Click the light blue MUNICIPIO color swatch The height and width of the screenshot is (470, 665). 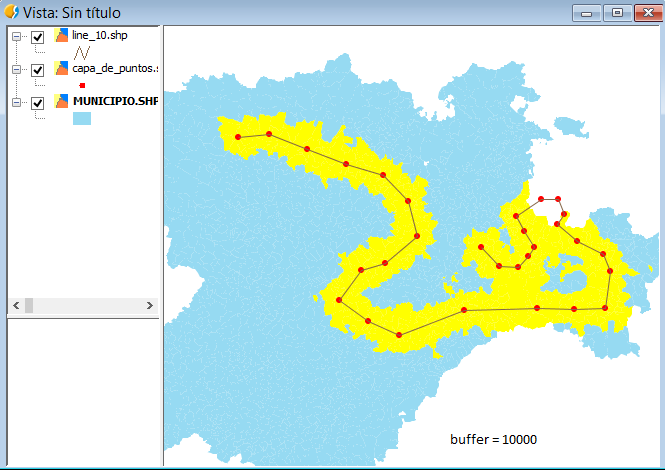click(82, 119)
